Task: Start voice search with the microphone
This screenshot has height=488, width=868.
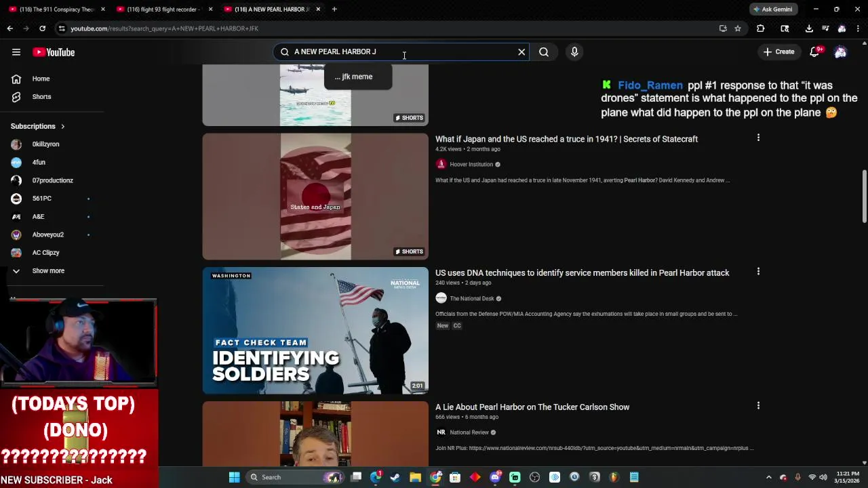Action: 574,52
